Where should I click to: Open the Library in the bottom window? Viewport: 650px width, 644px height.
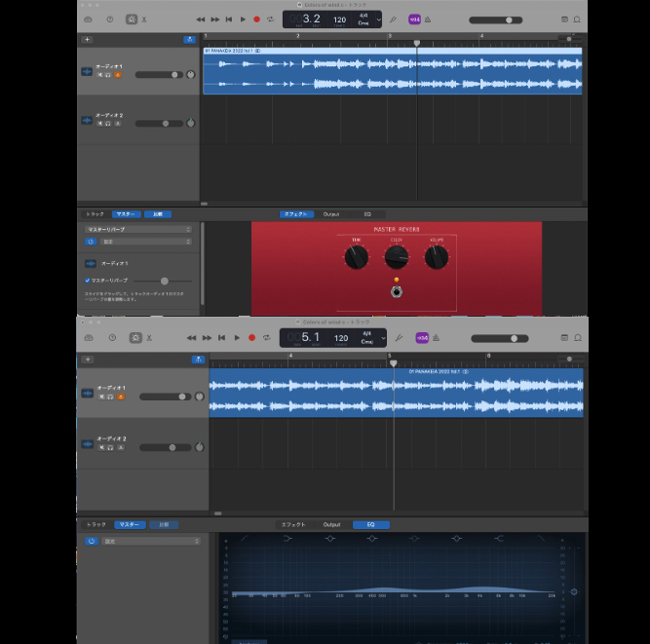89,338
